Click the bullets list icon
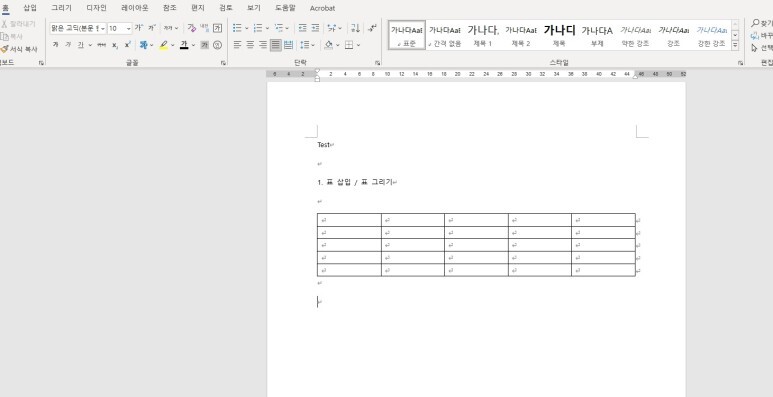773x397 pixels. [237, 28]
